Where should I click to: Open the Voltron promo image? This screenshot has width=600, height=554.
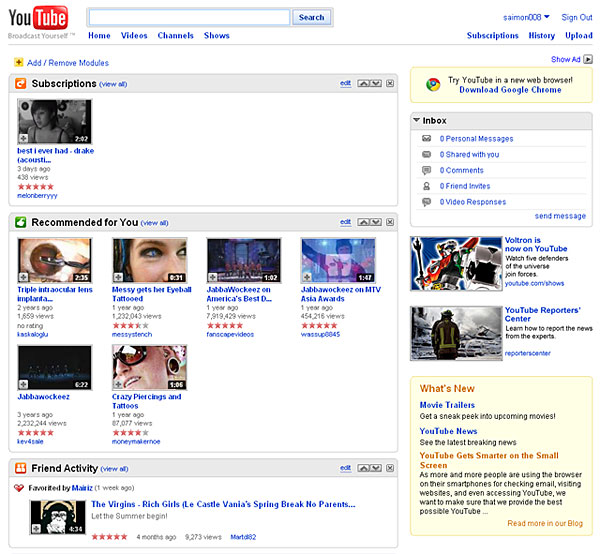click(456, 264)
